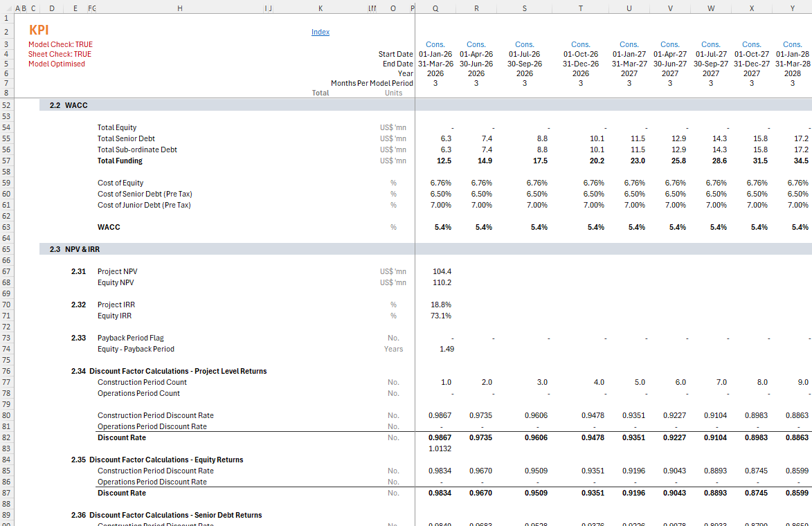Click the 'Total' header cell in row 8

[320, 93]
